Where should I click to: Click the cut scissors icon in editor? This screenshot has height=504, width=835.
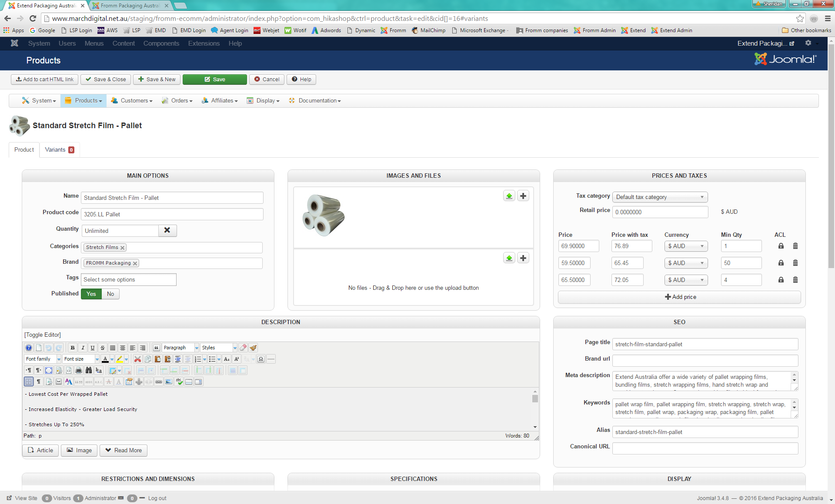(x=137, y=359)
